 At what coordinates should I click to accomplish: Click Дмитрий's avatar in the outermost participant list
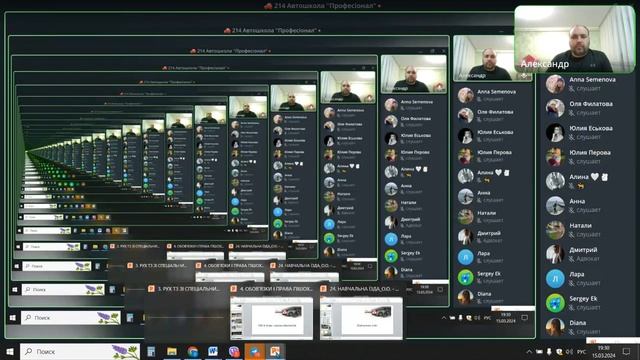tap(556, 254)
